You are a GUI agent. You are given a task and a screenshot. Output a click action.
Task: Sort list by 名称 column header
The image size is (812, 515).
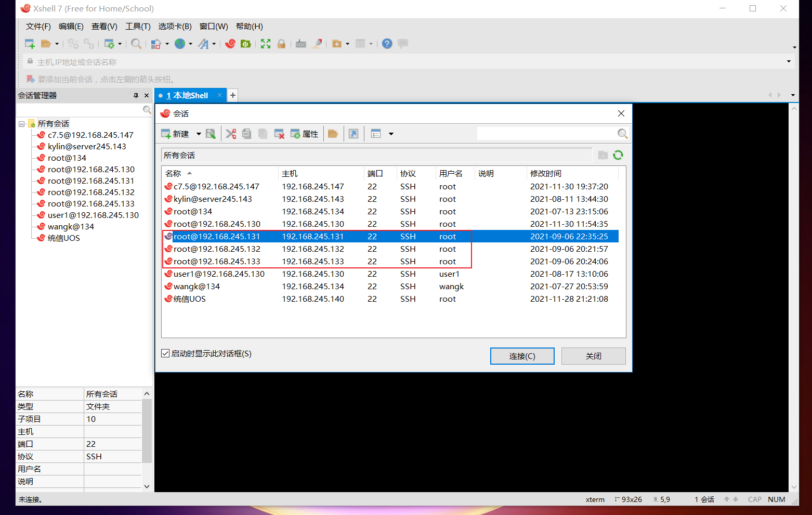[x=220, y=173]
